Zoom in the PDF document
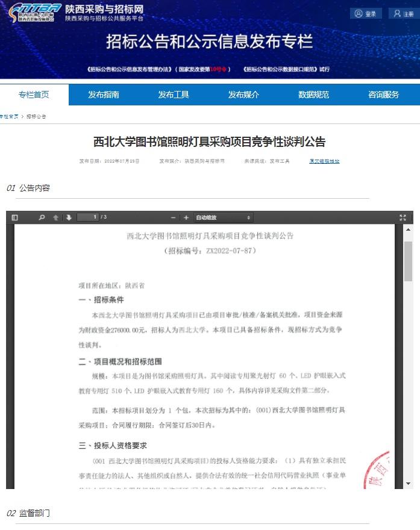 coord(186,217)
